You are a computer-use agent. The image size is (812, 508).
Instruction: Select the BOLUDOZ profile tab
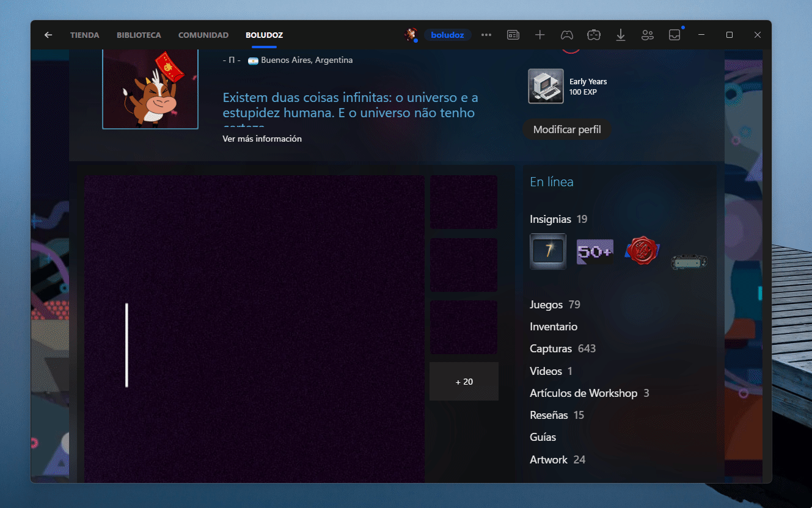[x=264, y=35]
